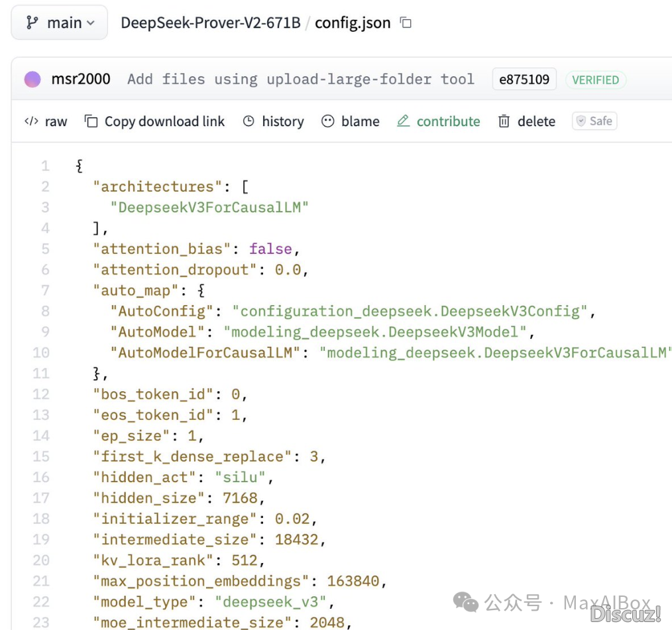The image size is (672, 630).
Task: Click the config.json file name in breadcrumb
Action: pos(353,23)
